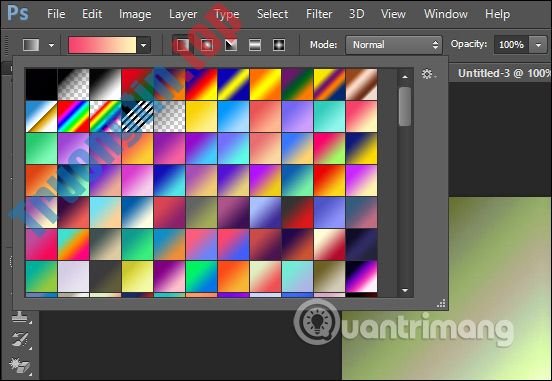Open the Filter menu

pyautogui.click(x=319, y=14)
